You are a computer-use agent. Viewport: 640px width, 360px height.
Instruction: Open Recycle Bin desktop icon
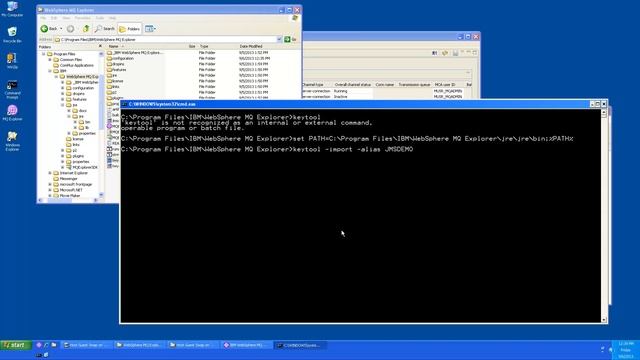pos(12,35)
